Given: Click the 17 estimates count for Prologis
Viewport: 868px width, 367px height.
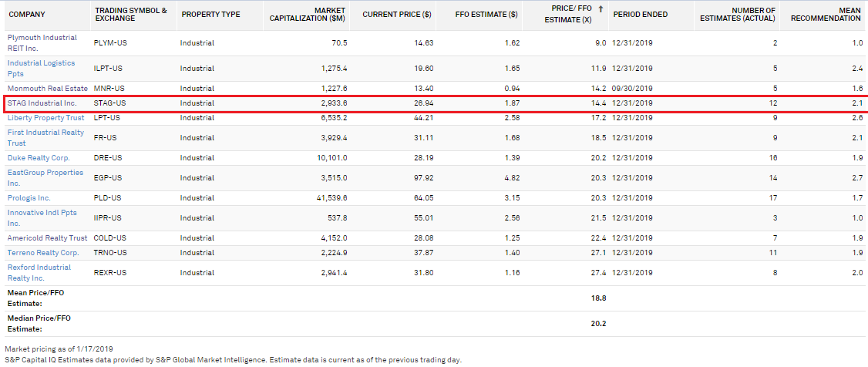Looking at the screenshot, I should click(773, 197).
